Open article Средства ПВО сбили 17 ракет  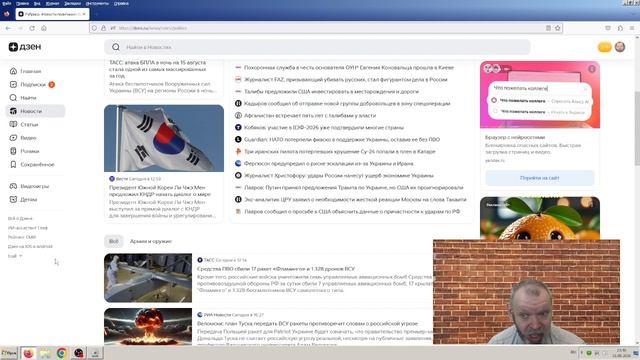(x=276, y=269)
